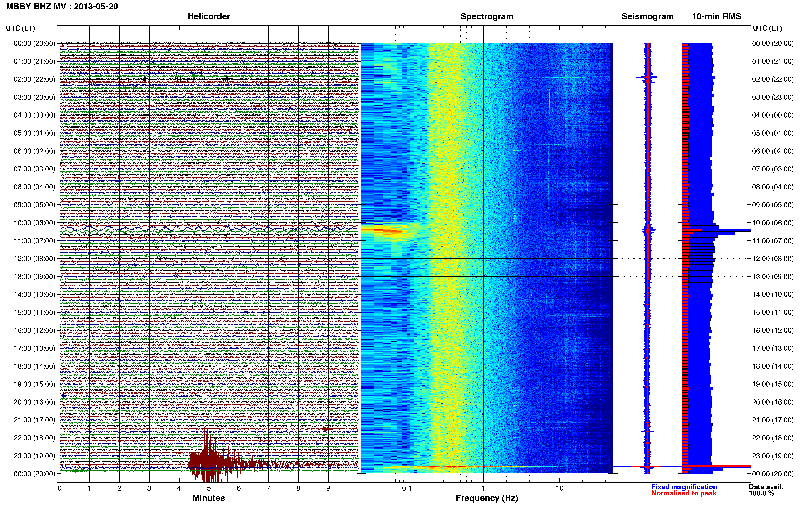
Task: Click the '10-min RMS' panel heading
Action: coord(717,16)
